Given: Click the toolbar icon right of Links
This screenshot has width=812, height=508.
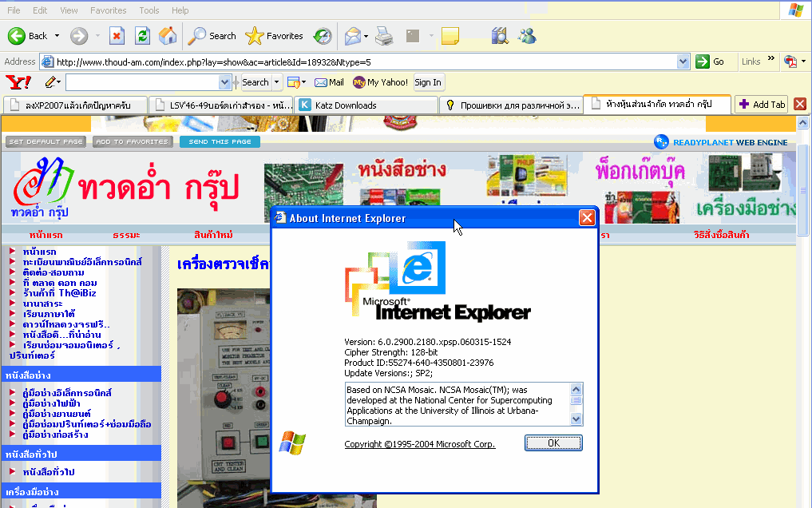Looking at the screenshot, I should (790, 62).
